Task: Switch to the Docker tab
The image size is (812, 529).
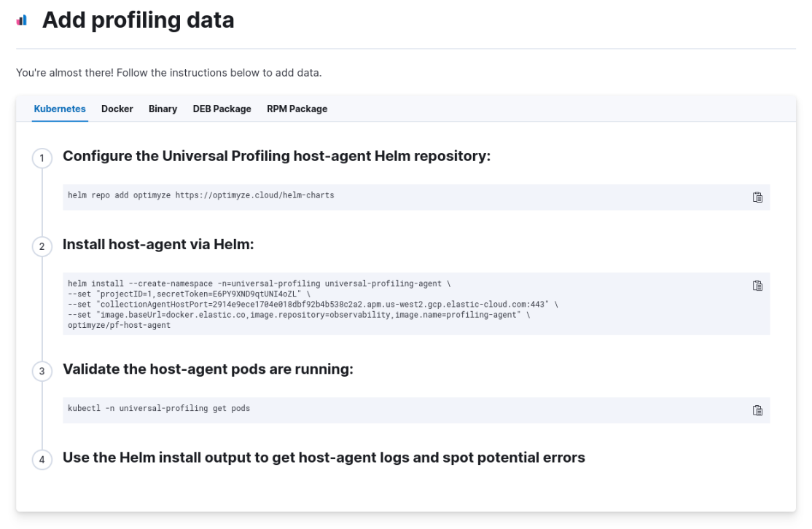Action: [x=117, y=109]
